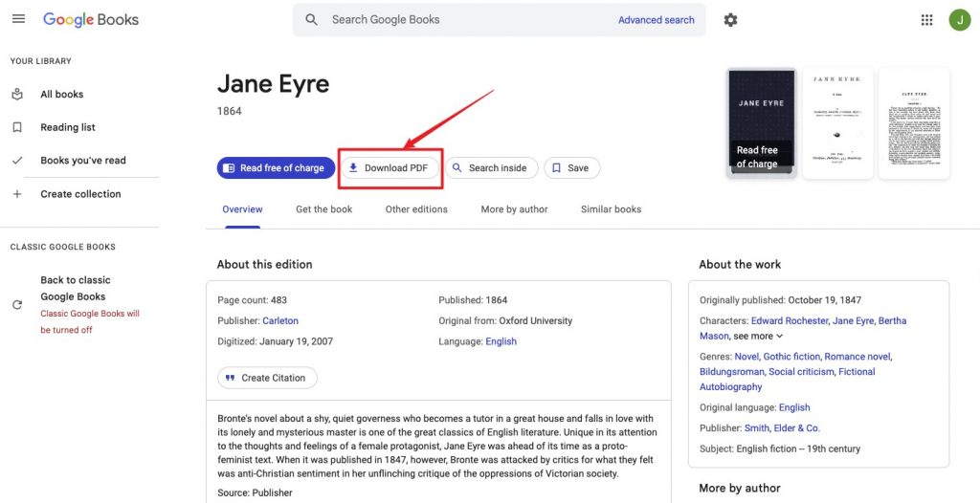Click the Reading list bookmark icon
980x503 pixels.
click(17, 127)
